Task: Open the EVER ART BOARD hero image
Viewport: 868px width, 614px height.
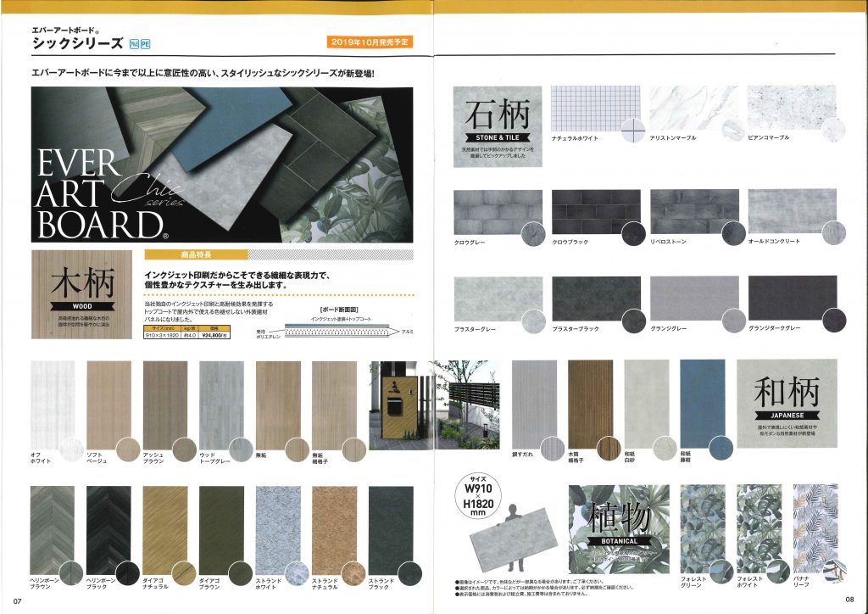Action: (x=222, y=165)
